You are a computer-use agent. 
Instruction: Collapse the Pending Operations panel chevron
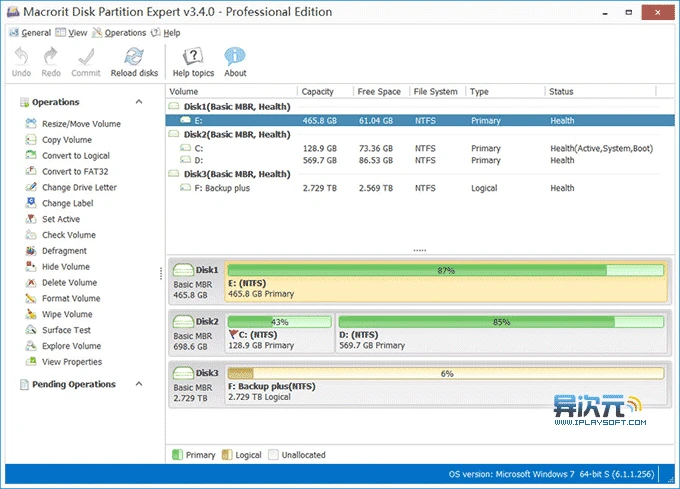(x=139, y=384)
